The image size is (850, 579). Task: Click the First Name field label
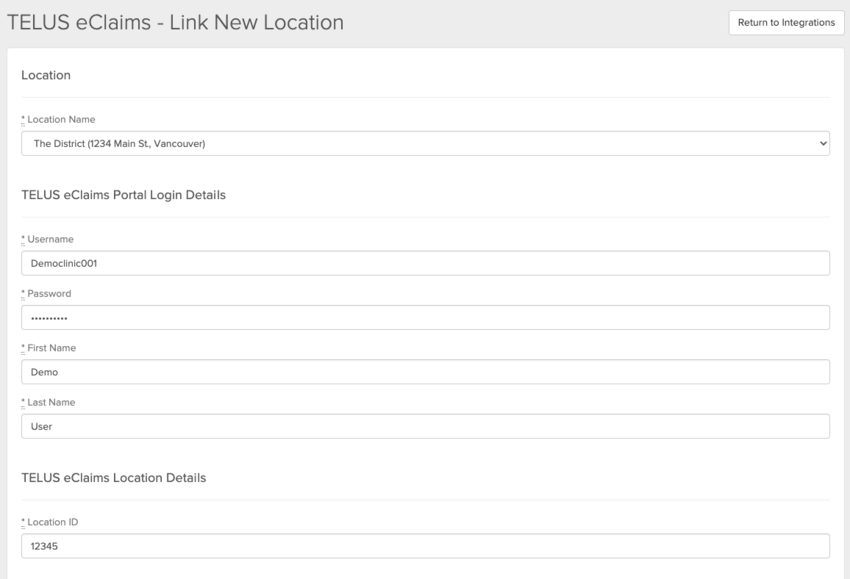click(51, 348)
